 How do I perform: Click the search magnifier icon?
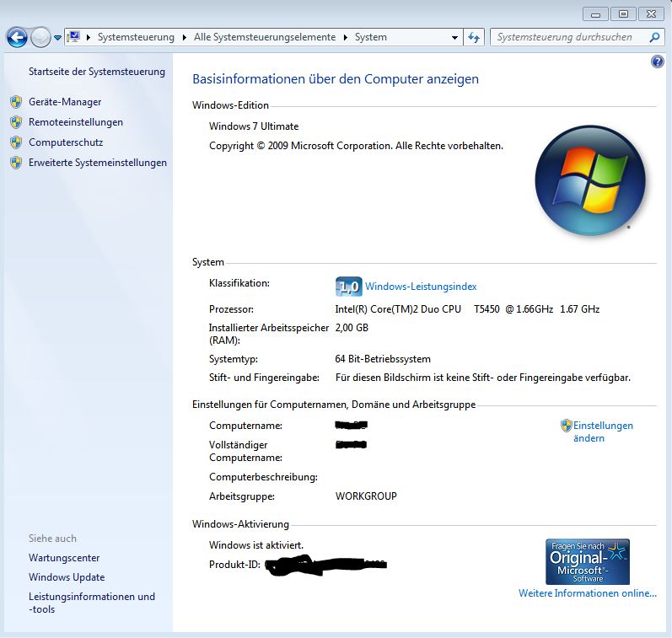[654, 37]
